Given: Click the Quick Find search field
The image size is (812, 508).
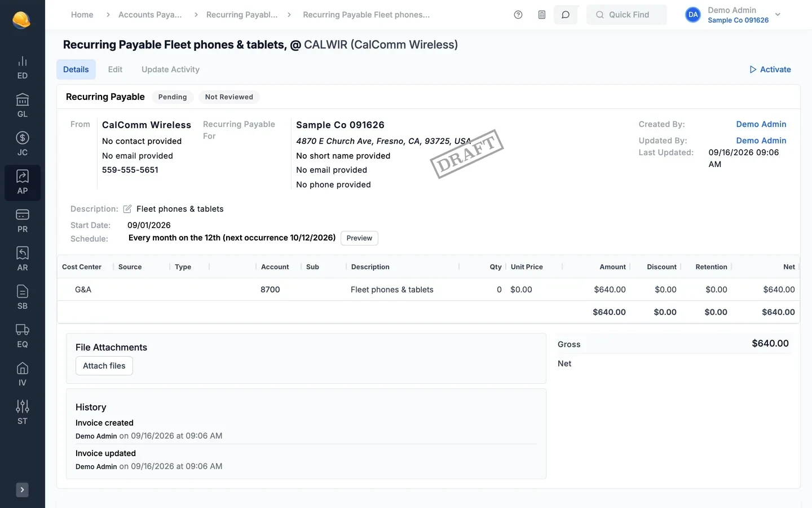Looking at the screenshot, I should (x=626, y=15).
